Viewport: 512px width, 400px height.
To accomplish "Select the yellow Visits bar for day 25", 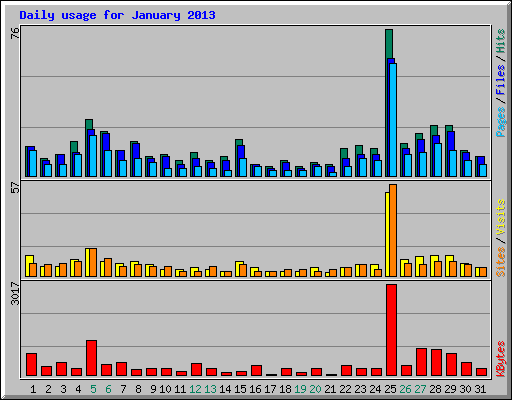I will (387, 234).
